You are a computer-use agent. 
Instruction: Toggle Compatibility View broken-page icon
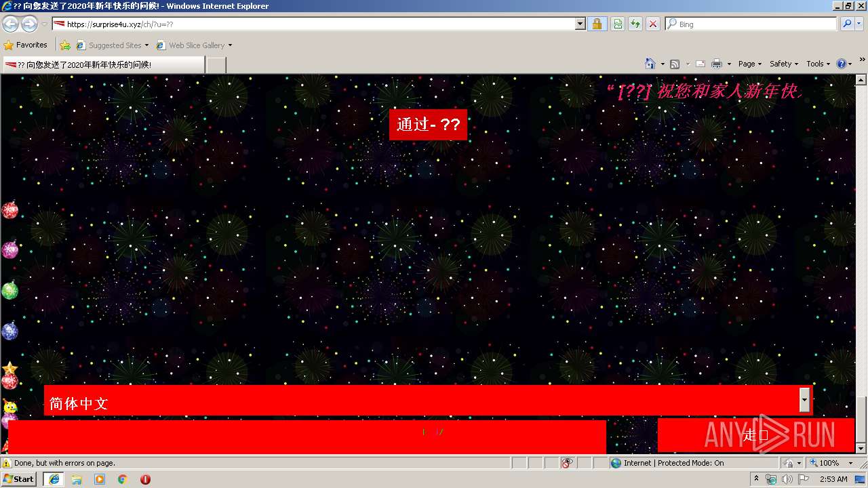point(618,24)
